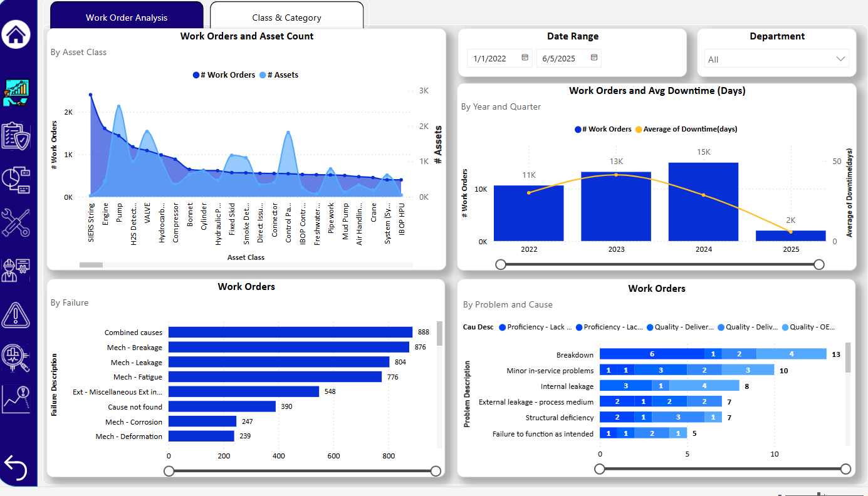Click the back arrow at sidebar bottom
Image resolution: width=868 pixels, height=496 pixels.
(x=17, y=468)
